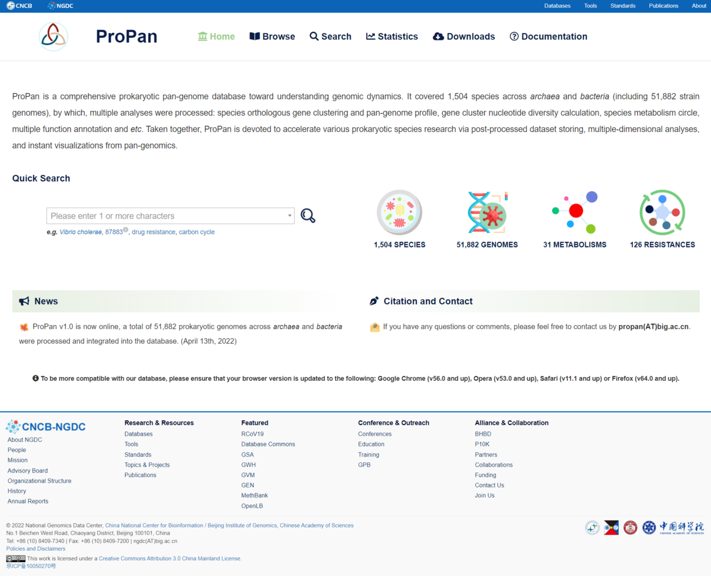The image size is (711, 588).
Task: Open the Education footer link
Action: coord(371,444)
